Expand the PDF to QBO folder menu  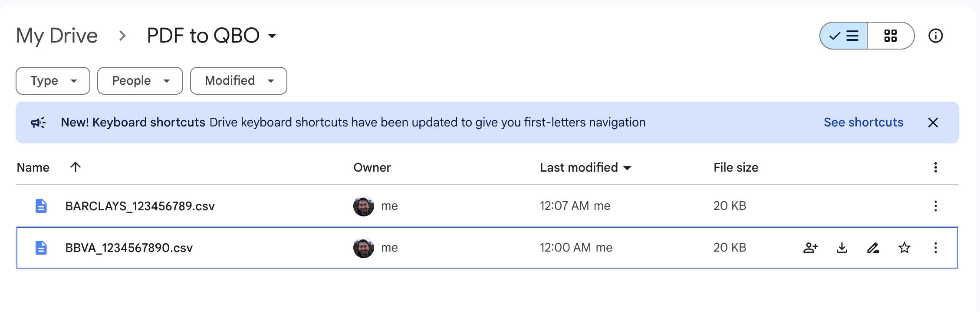(272, 36)
